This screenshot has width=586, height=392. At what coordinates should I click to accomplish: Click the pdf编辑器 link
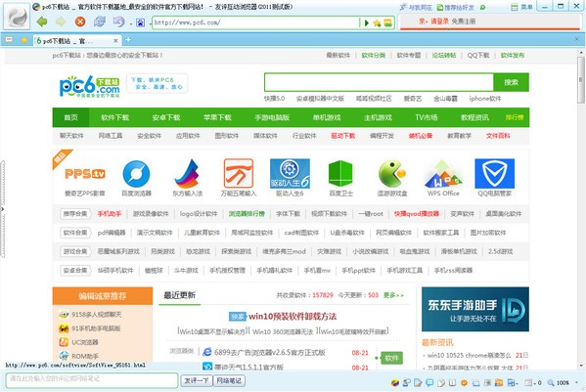pos(112,233)
